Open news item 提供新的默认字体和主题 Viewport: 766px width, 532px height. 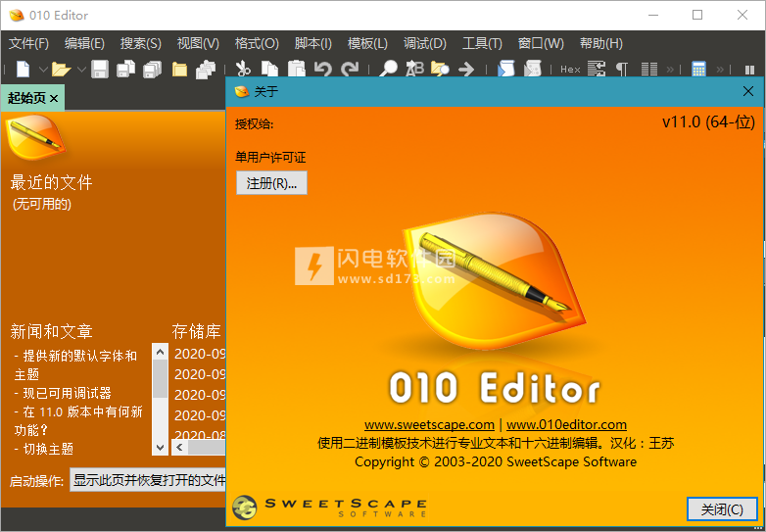(75, 364)
